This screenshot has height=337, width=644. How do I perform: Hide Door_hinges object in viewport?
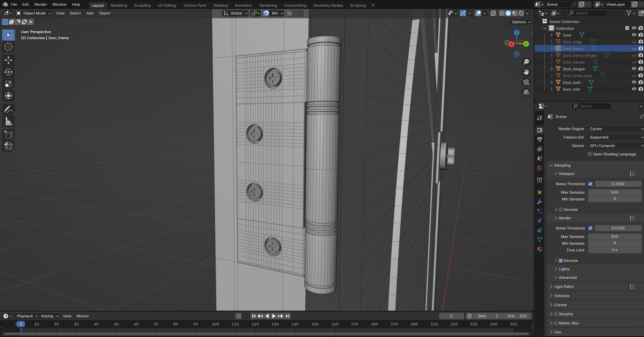click(x=634, y=69)
